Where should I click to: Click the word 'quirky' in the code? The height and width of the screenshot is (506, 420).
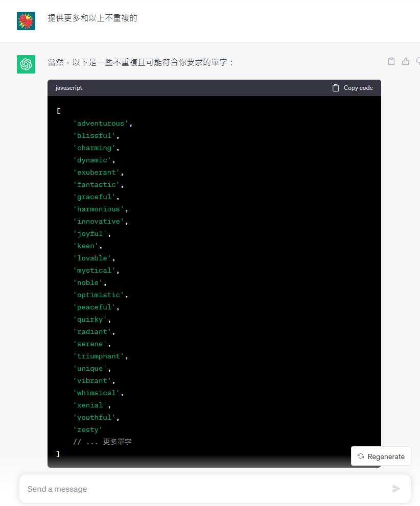coord(90,320)
